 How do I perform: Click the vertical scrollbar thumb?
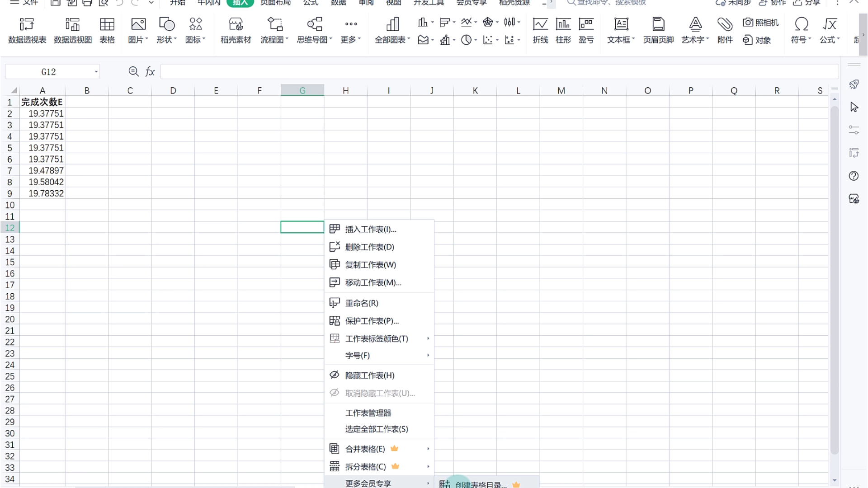tap(835, 280)
